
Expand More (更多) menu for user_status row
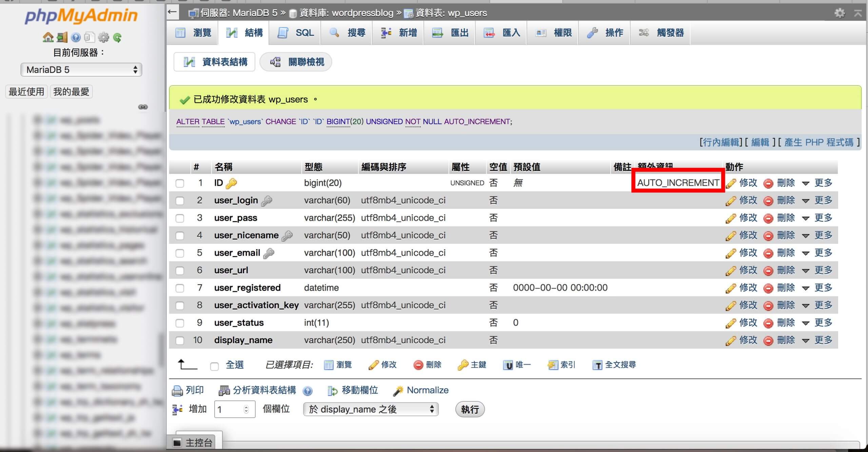click(817, 323)
